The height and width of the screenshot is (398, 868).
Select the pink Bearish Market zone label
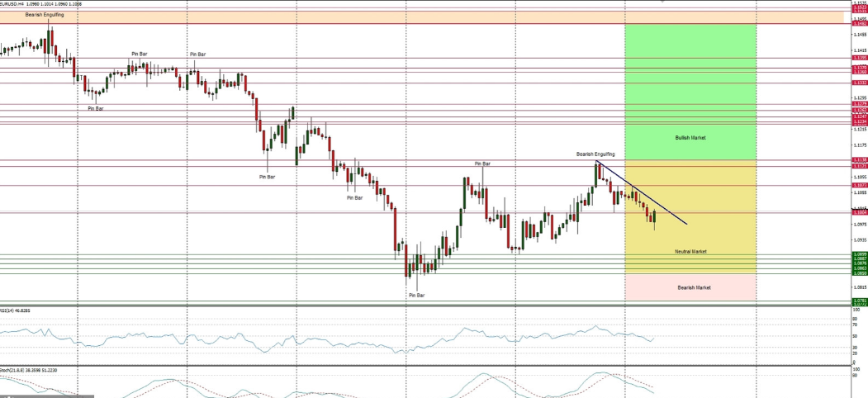tap(694, 287)
